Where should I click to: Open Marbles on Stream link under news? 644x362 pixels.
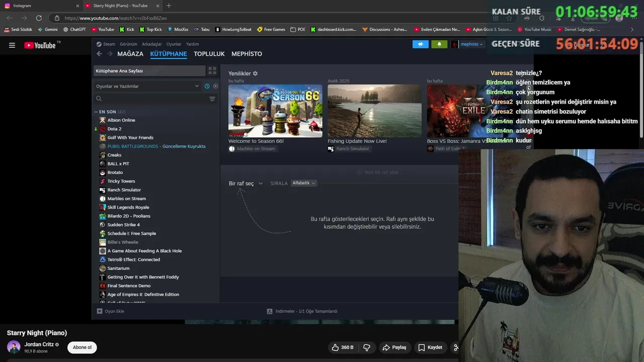tap(252, 149)
